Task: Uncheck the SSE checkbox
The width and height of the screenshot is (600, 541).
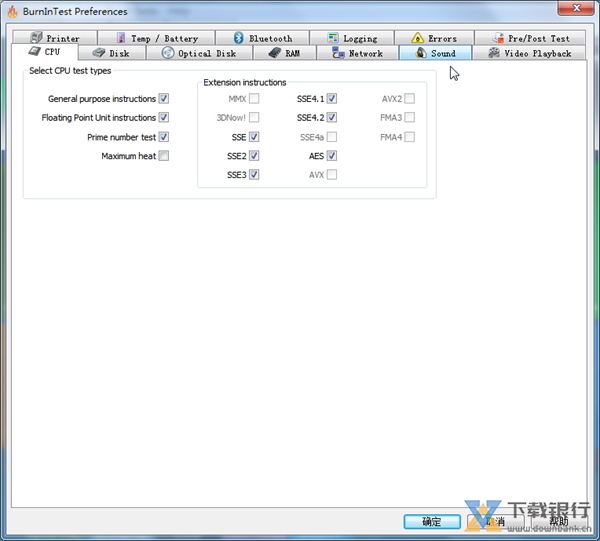Action: [254, 137]
